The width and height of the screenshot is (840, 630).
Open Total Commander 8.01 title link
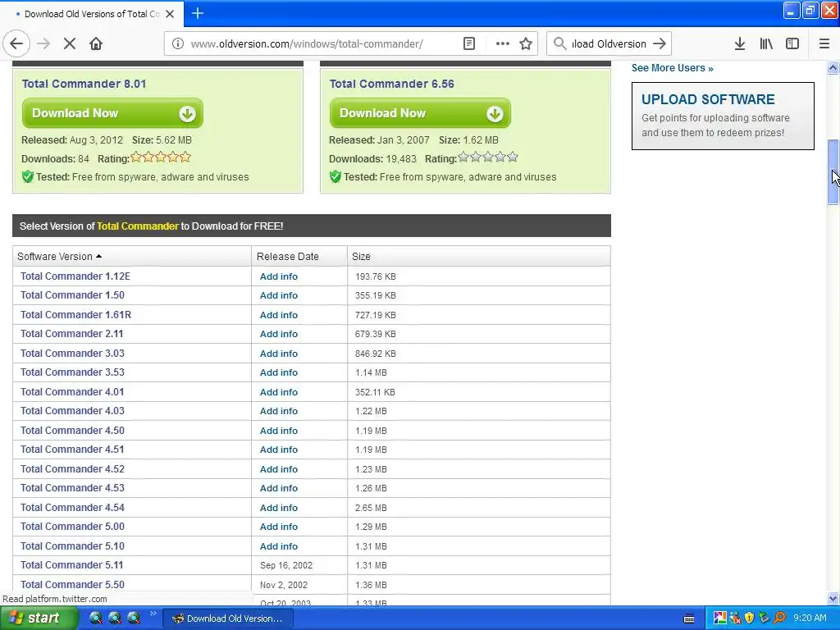click(x=84, y=84)
